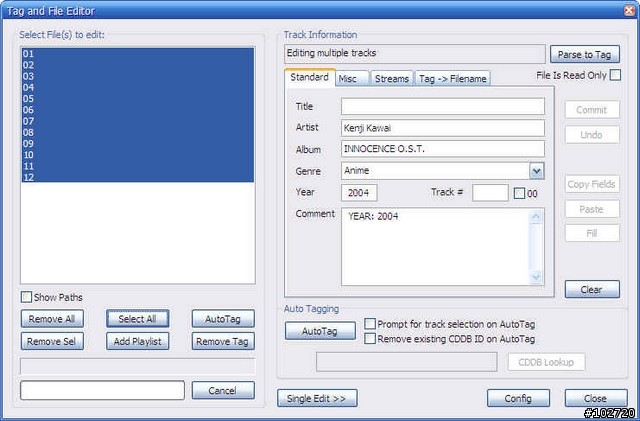Viewport: 640px width, 421px height.
Task: Open the Streams tab
Action: pyautogui.click(x=392, y=78)
